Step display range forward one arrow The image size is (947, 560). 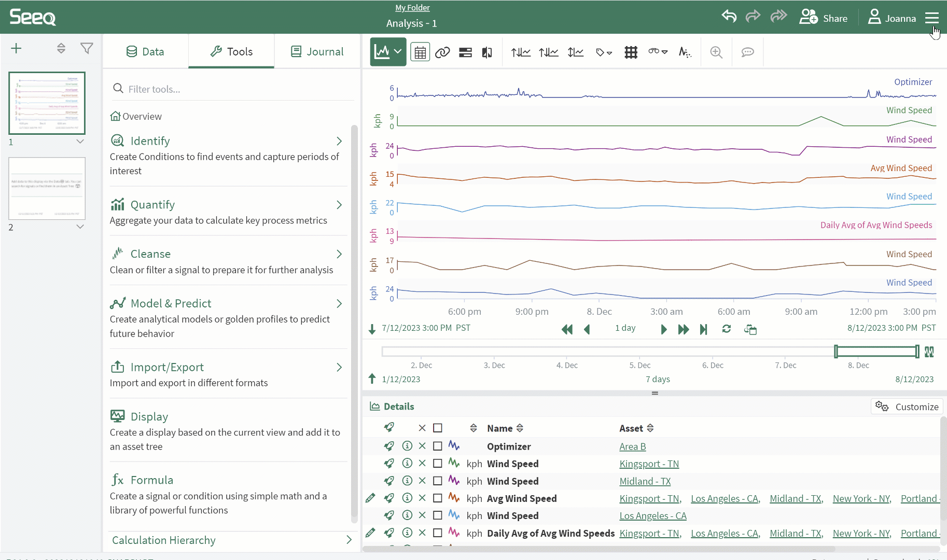pyautogui.click(x=663, y=329)
